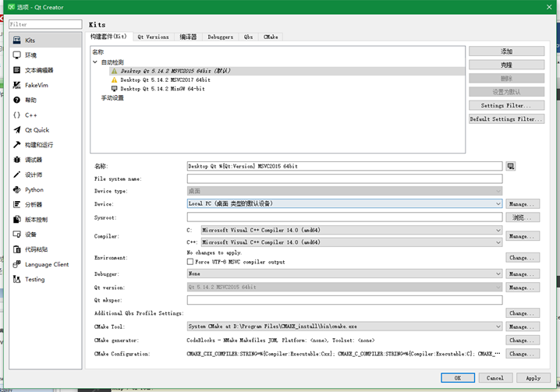Focus the Qt mkspec field
560x392 pixels.
click(x=345, y=300)
